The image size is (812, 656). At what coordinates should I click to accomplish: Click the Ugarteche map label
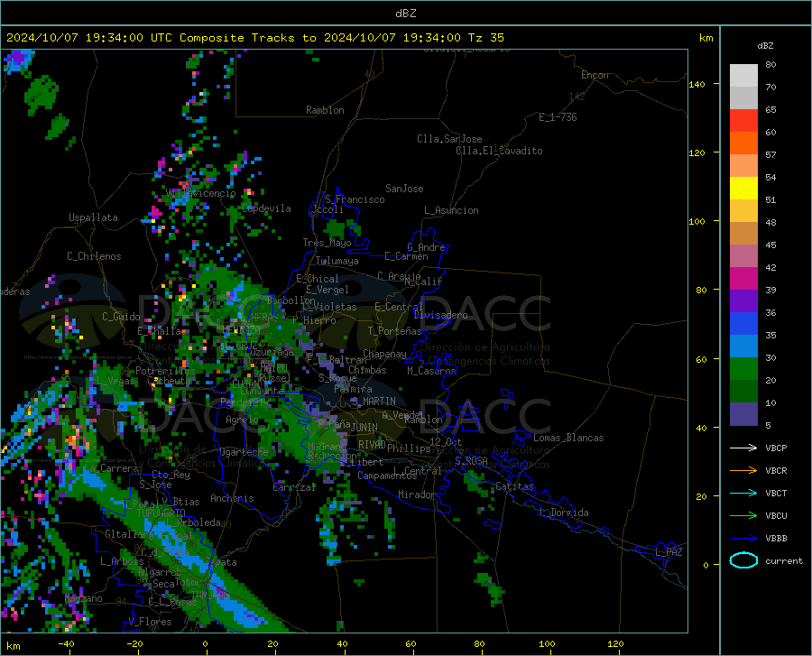[244, 452]
